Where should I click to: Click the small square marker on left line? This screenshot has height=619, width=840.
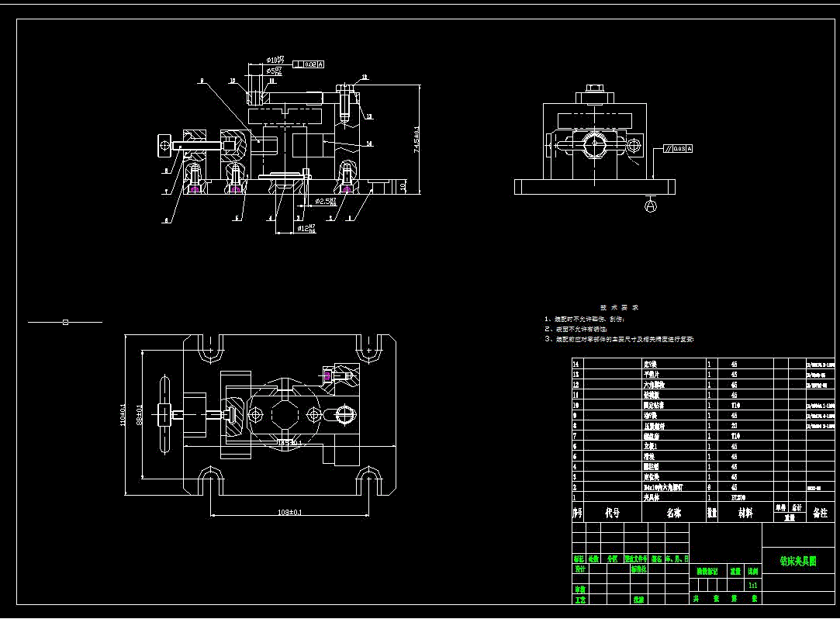[65, 322]
